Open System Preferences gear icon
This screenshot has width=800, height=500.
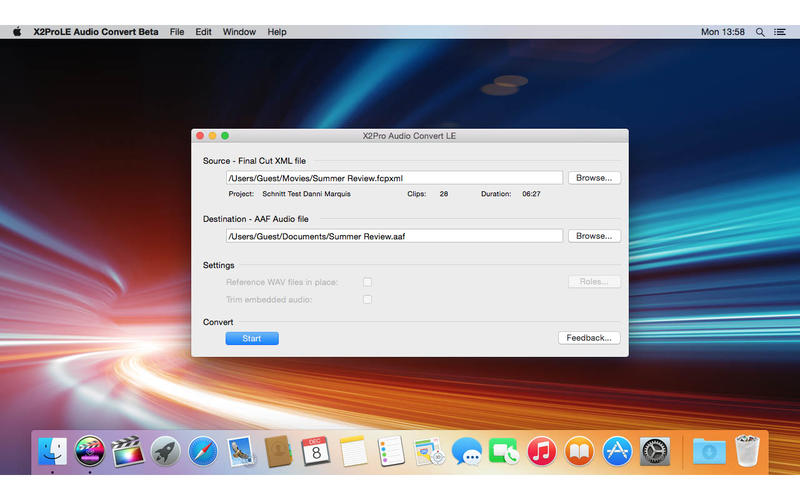pos(655,452)
